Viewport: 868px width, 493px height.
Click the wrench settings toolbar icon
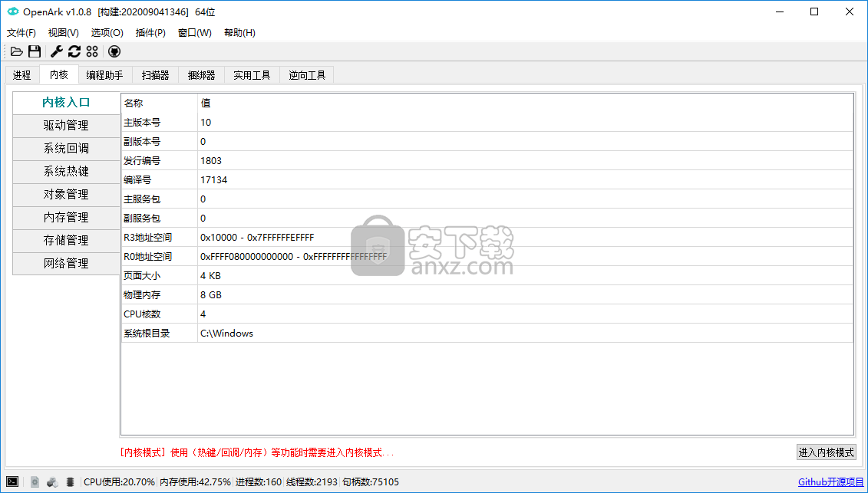[57, 51]
